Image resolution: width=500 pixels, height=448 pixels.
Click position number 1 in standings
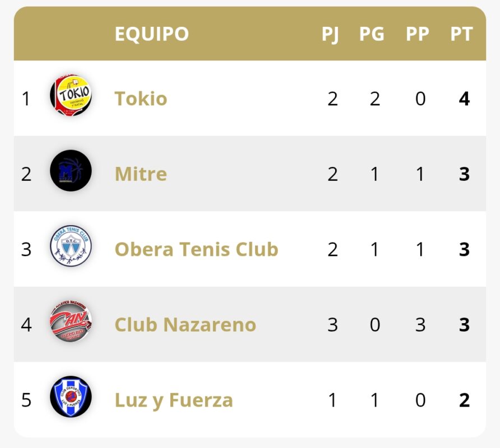[x=26, y=99]
